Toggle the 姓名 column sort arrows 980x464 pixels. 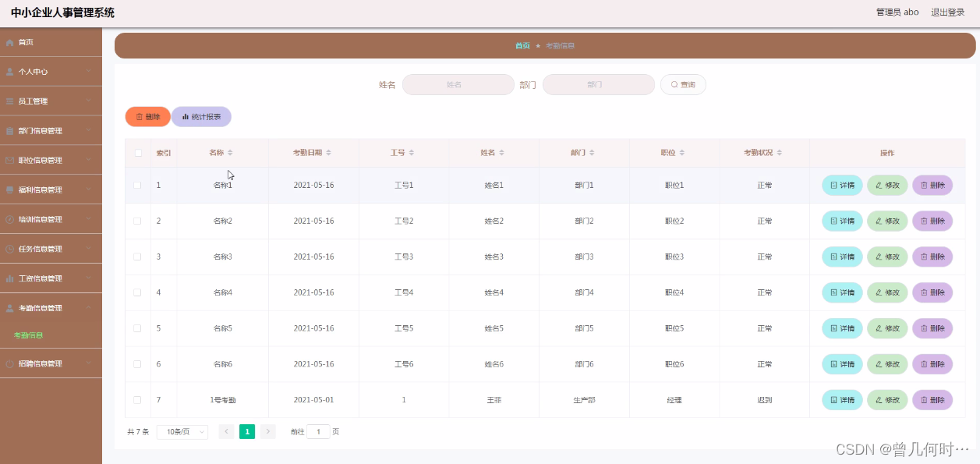[504, 153]
